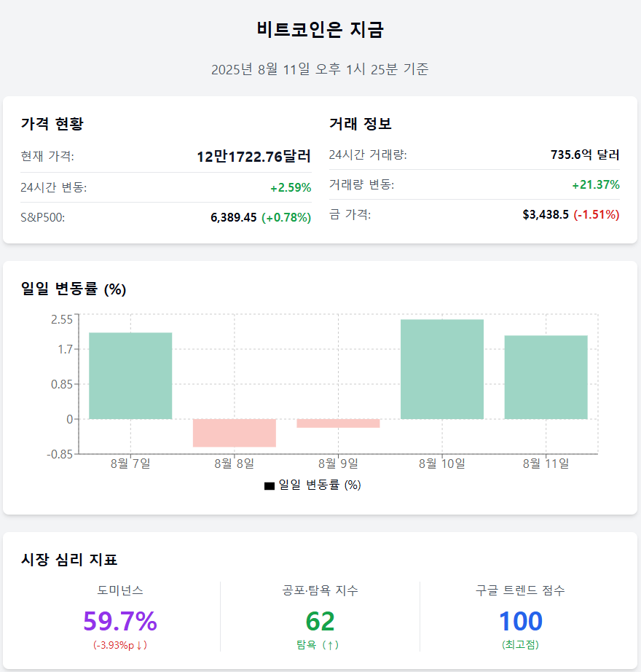641x672 pixels.
Task: Click the title 비트코인은 지금
Action: coord(320,30)
